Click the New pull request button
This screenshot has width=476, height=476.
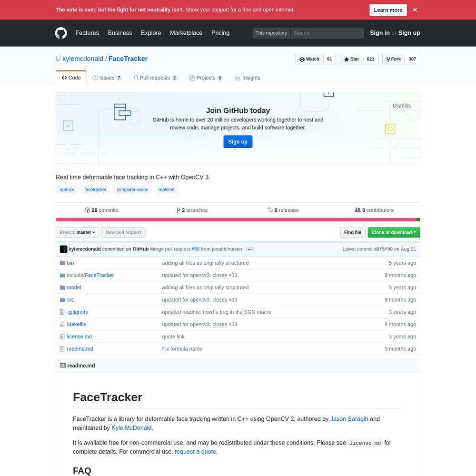pyautogui.click(x=123, y=232)
